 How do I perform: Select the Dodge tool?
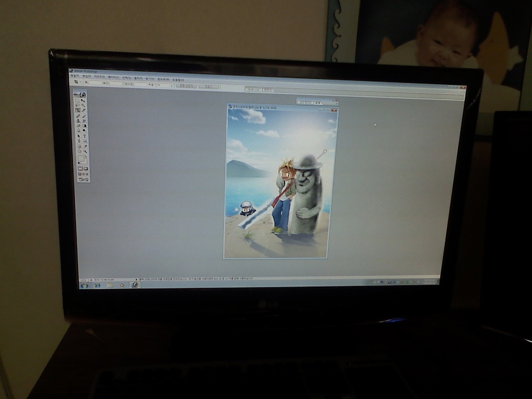pos(84,131)
